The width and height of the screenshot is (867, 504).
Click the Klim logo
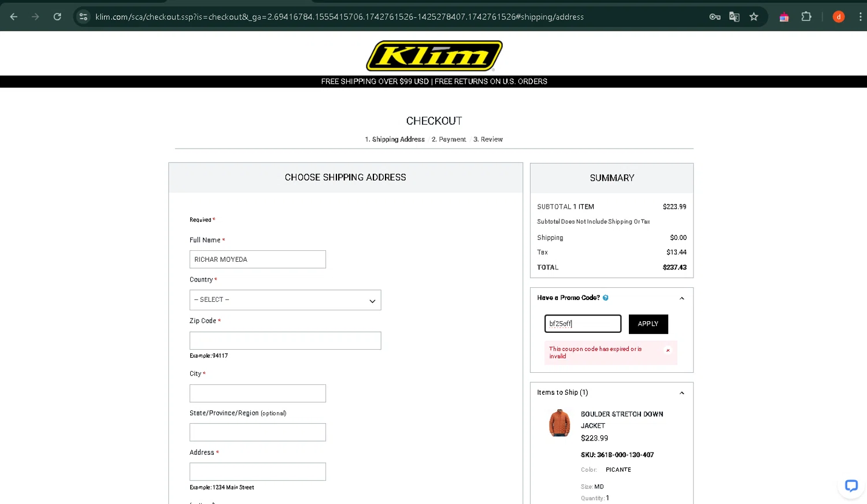[x=434, y=55]
